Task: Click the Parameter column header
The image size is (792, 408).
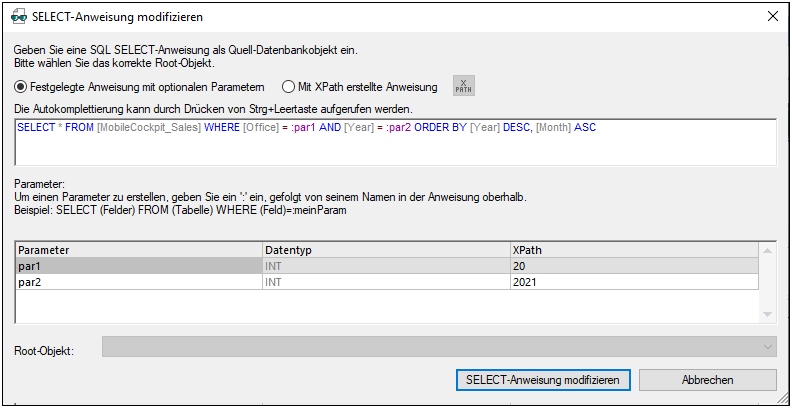Action: point(138,249)
